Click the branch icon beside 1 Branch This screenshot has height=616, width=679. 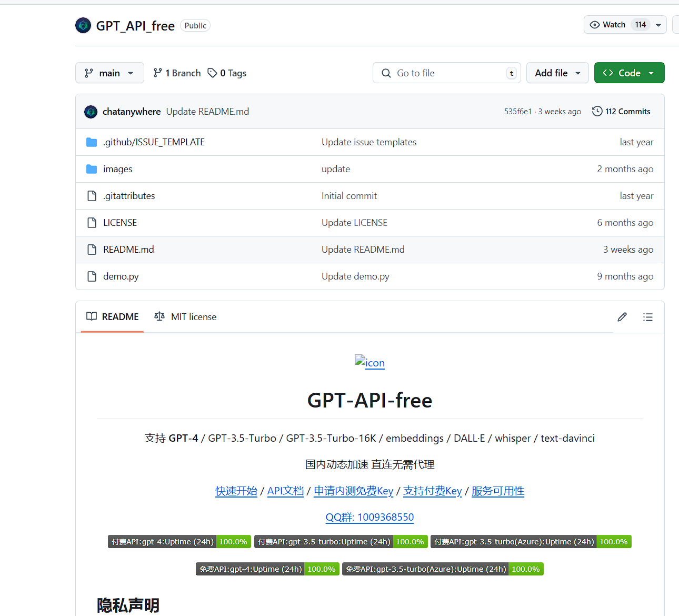tap(157, 73)
